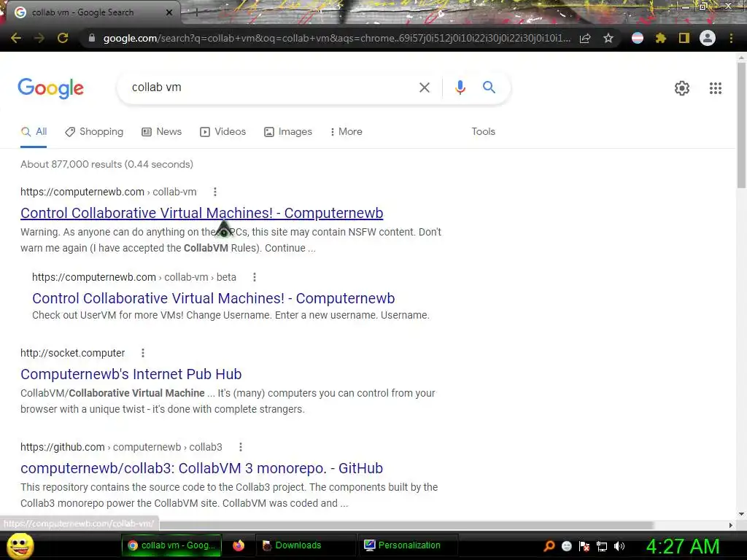Submit search with the magnifier icon

pos(489,87)
